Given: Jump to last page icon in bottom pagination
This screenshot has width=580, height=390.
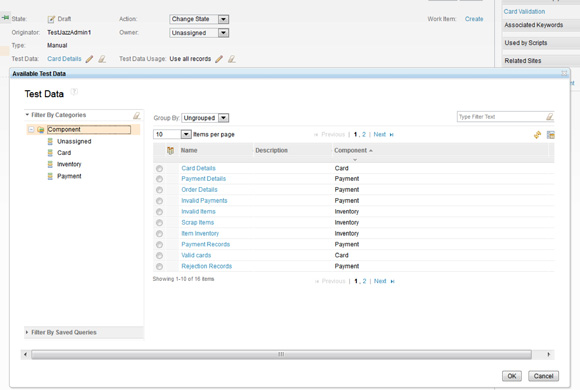Looking at the screenshot, I should (392, 282).
